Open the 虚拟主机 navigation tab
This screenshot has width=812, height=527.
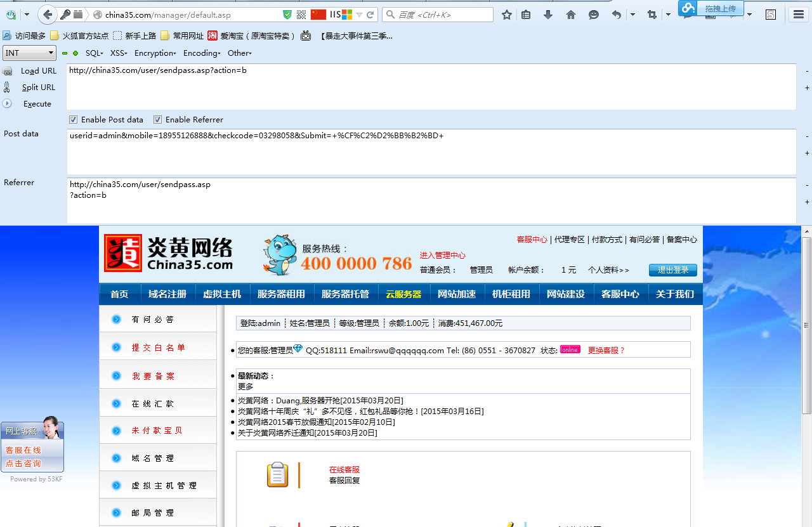[x=222, y=294]
